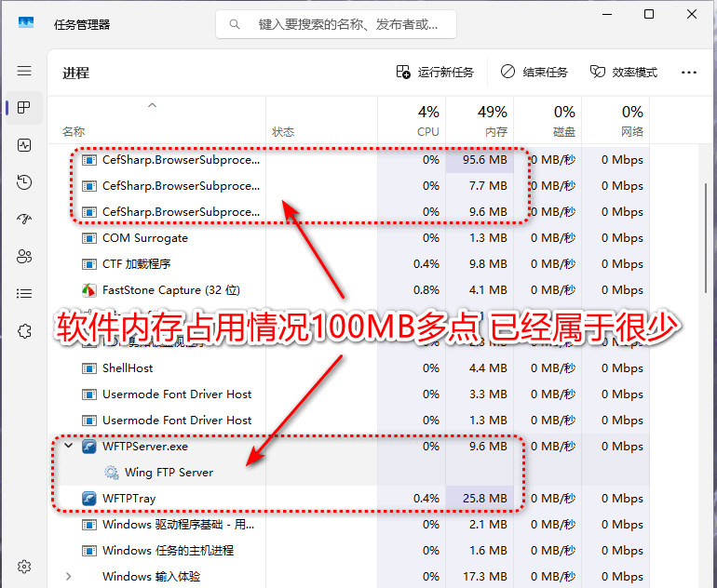Click the 效率模式 leaf icon
The height and width of the screenshot is (588, 717).
pos(597,72)
